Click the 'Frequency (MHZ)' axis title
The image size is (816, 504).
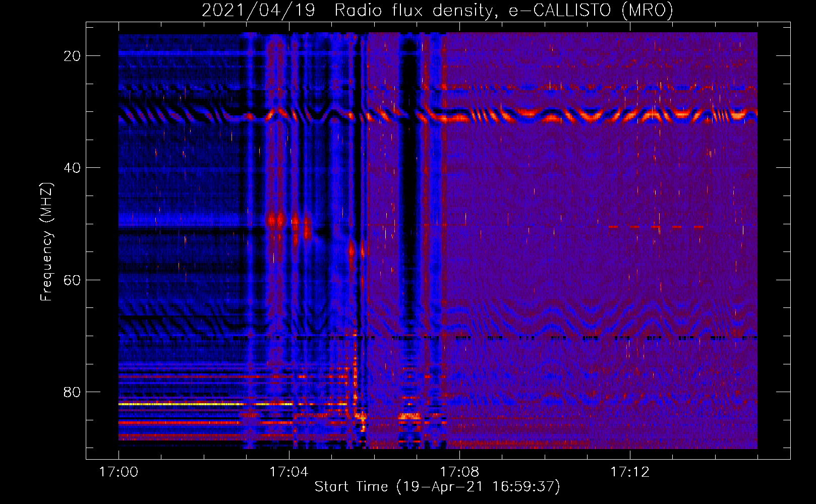tap(46, 241)
